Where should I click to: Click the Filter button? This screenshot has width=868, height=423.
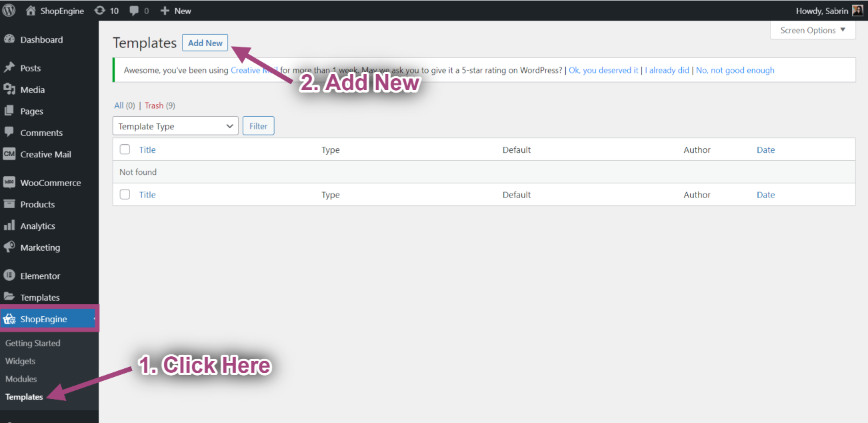[x=259, y=126]
